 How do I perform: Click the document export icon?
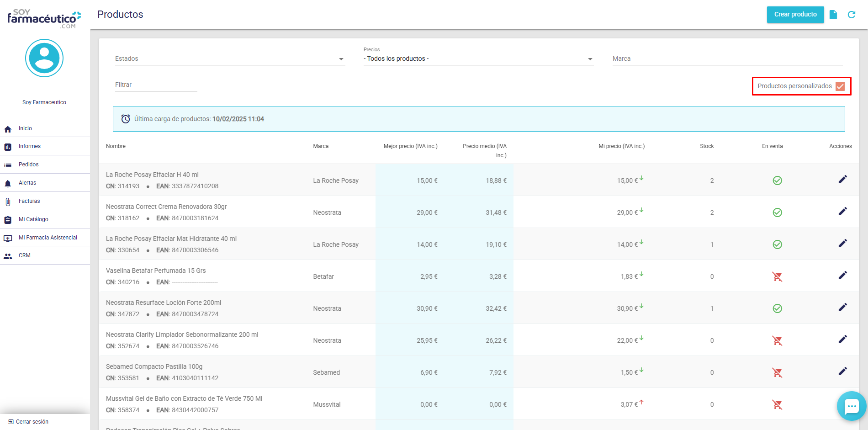833,15
